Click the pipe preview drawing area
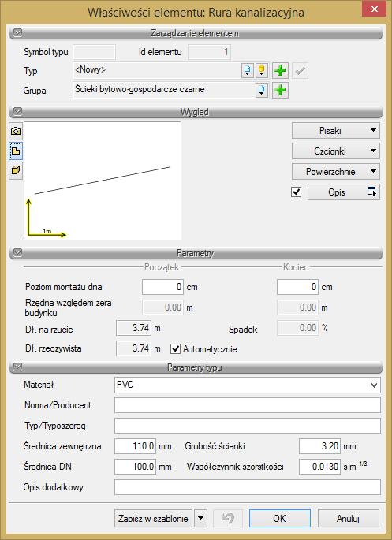This screenshot has width=392, height=540. pyautogui.click(x=103, y=181)
